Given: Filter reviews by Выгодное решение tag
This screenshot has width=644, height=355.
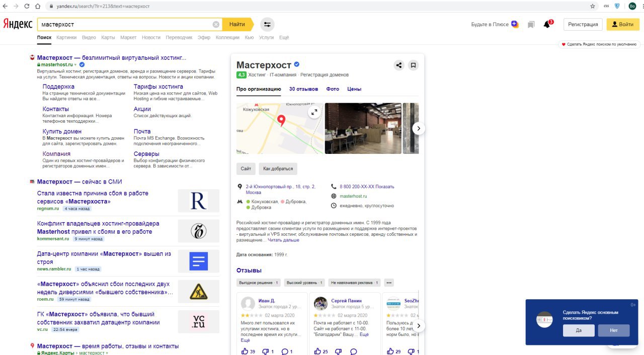Looking at the screenshot, I should pyautogui.click(x=259, y=283).
